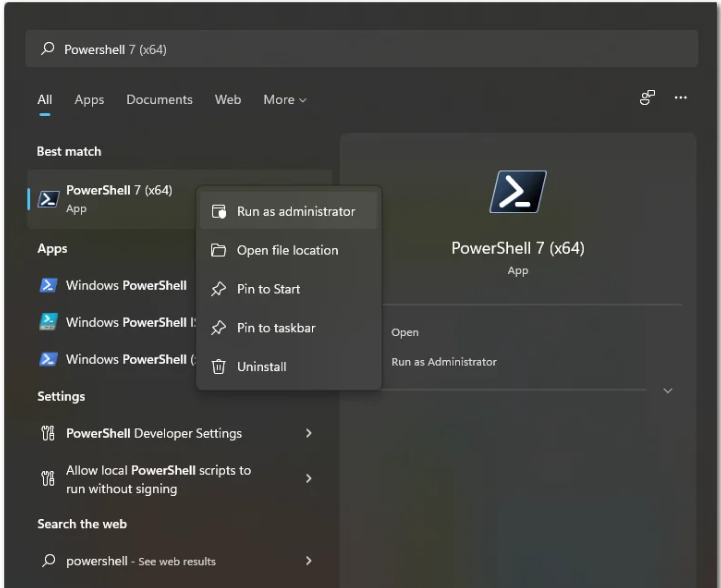Click the trash icon next to Uninstall
Screen dimensions: 721x588
click(219, 367)
